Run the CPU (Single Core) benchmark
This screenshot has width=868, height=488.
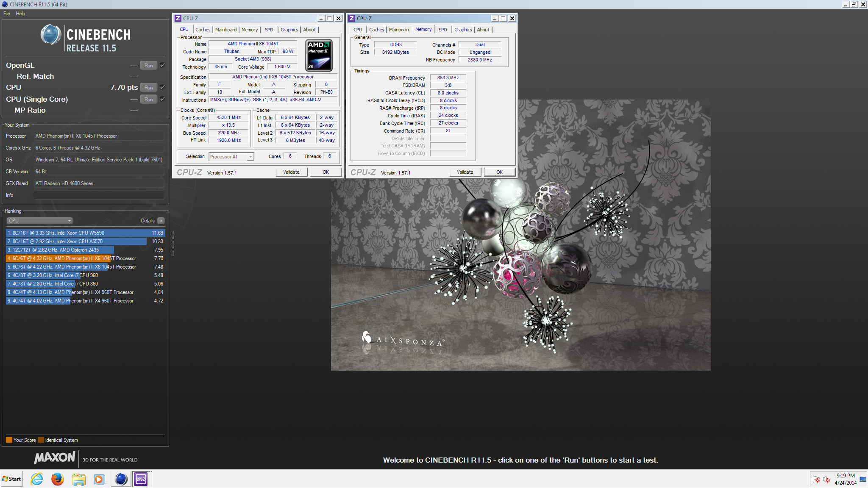pyautogui.click(x=148, y=99)
